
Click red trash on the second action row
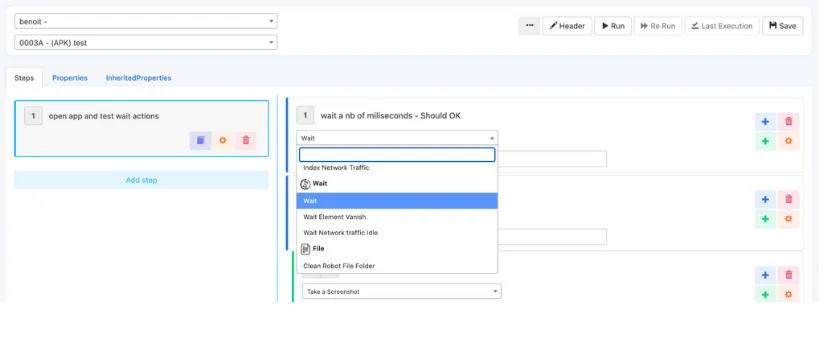click(x=788, y=199)
